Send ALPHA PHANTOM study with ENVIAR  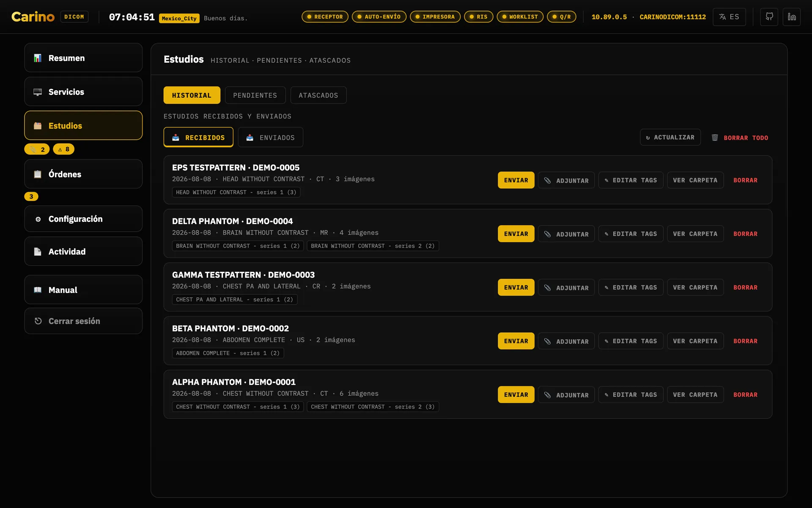point(516,395)
